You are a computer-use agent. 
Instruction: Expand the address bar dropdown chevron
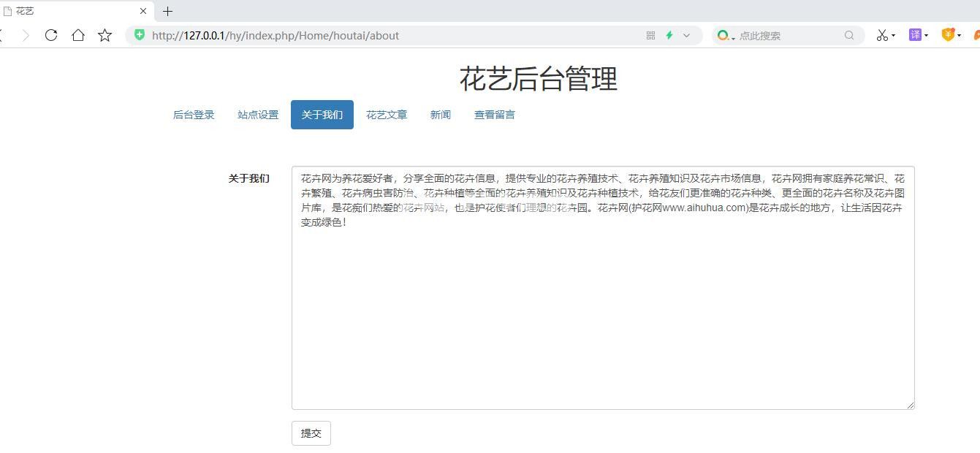pos(686,35)
